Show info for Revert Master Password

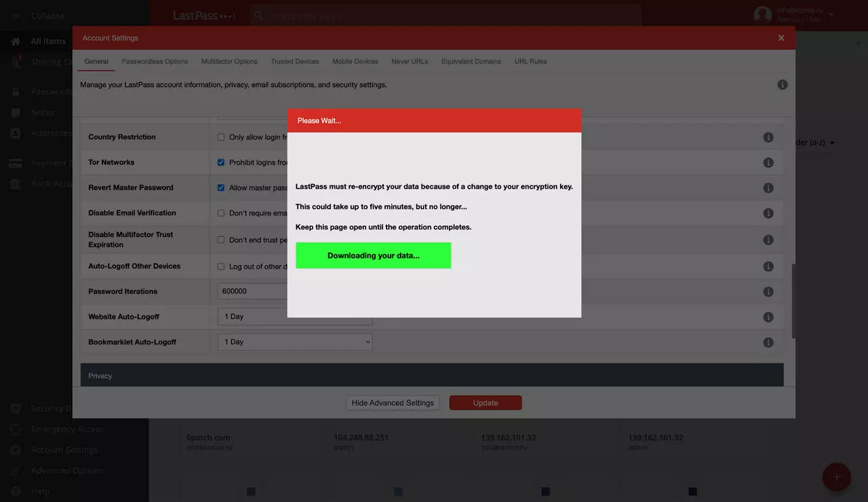pyautogui.click(x=768, y=188)
